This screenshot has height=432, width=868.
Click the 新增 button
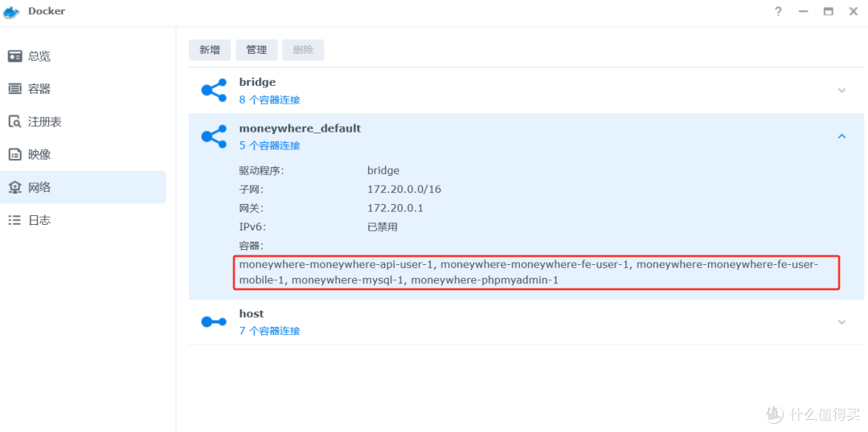pos(210,50)
